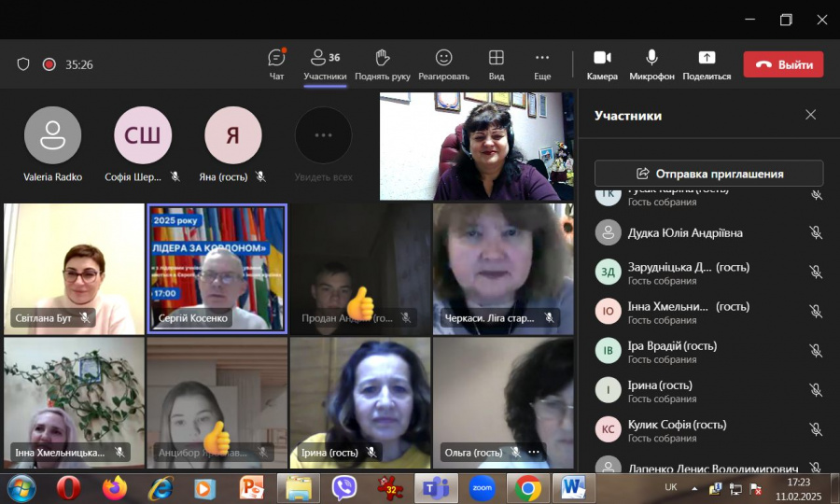Click mic icon for Дудка Юлія Андріївна

pos(816,232)
